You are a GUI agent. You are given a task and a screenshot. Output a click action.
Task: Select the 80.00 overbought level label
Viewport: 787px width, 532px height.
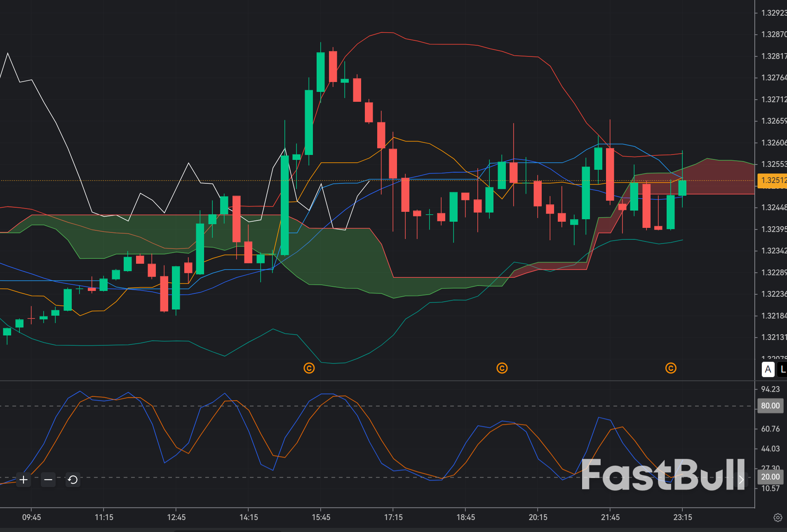(x=770, y=405)
